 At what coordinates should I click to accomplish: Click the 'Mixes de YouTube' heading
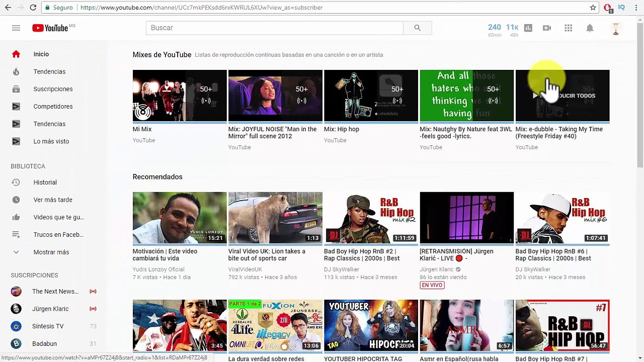162,55
